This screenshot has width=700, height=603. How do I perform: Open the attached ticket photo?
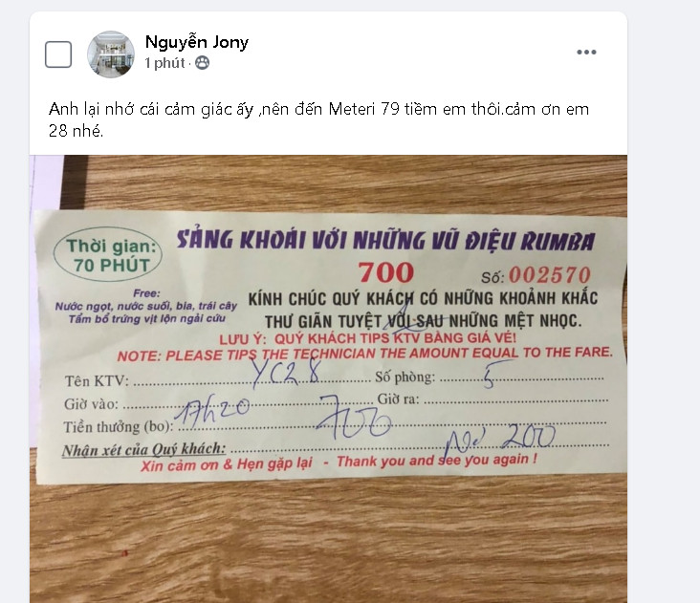[328, 378]
